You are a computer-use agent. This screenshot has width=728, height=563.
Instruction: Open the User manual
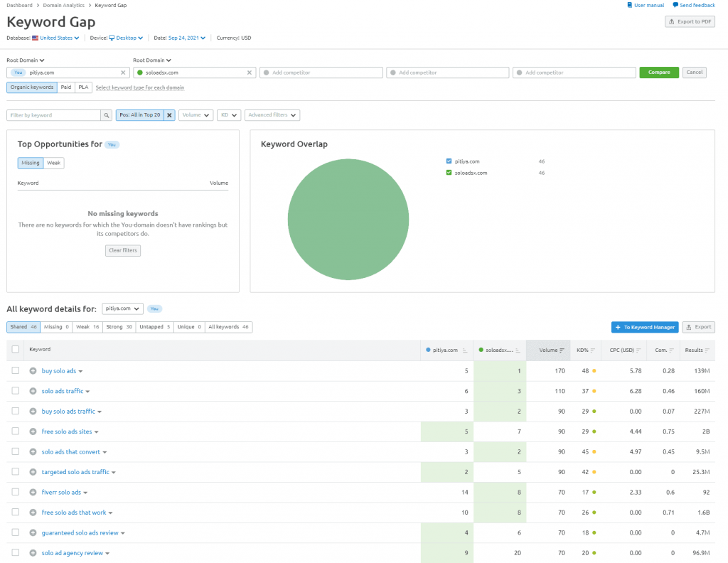tap(646, 5)
